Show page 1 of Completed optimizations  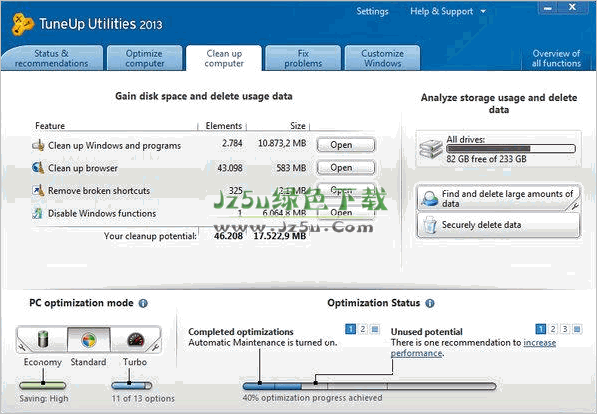click(x=351, y=329)
